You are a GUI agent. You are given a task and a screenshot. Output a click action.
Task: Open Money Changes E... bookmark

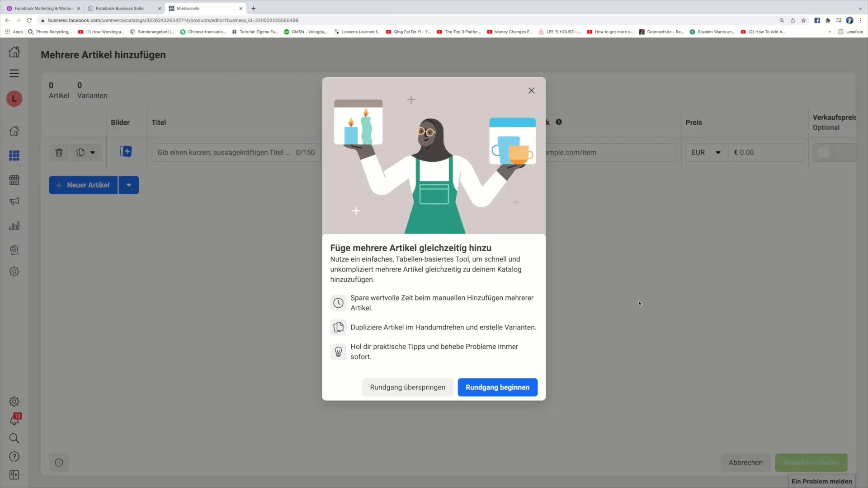(x=509, y=32)
